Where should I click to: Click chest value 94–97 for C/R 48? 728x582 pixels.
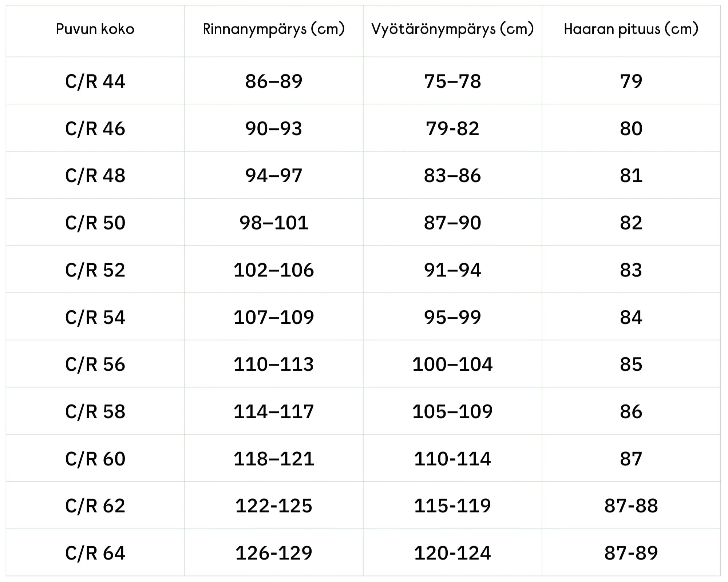point(274,175)
